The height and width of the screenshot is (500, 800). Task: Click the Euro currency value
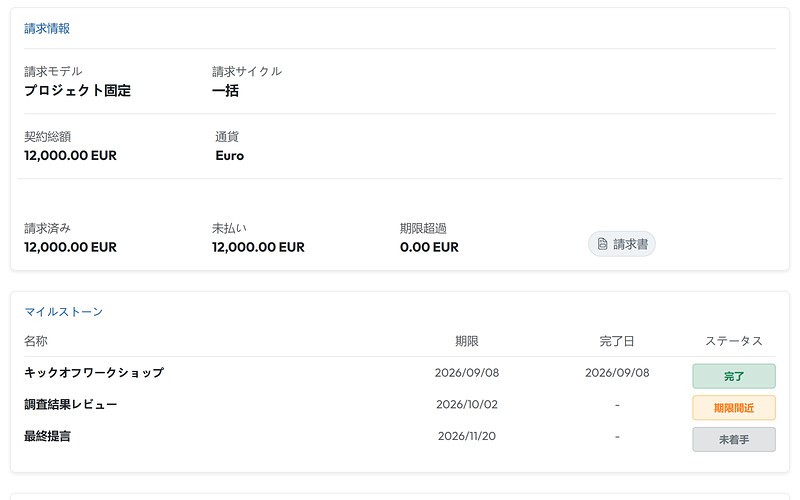click(x=230, y=156)
